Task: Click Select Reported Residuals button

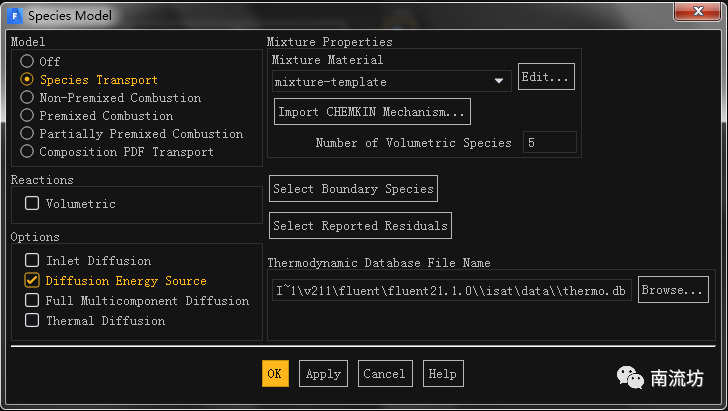Action: pyautogui.click(x=360, y=226)
